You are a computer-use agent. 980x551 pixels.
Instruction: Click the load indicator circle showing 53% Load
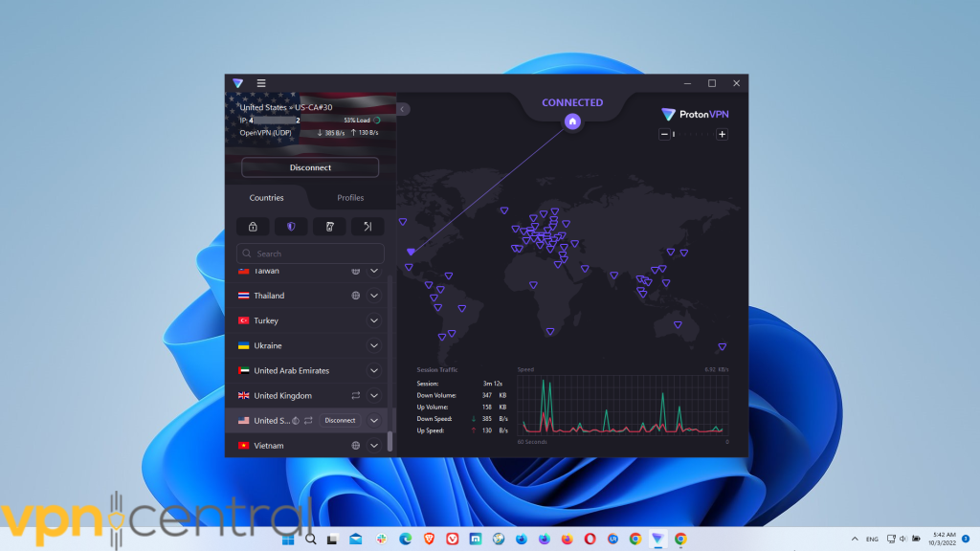tap(377, 120)
